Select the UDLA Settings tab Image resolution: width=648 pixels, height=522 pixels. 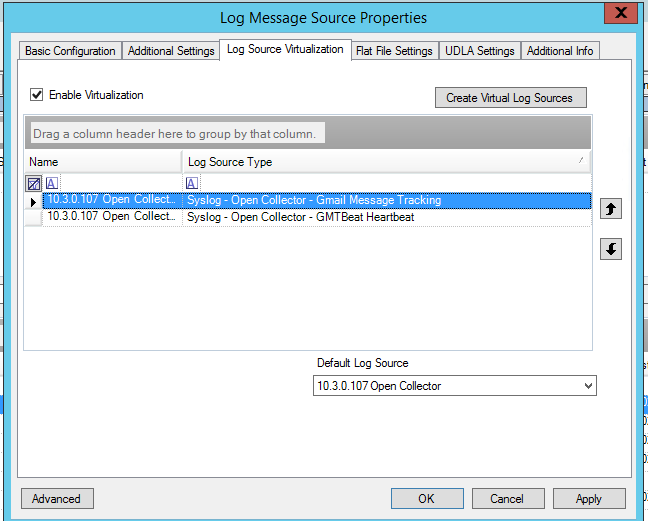coord(479,51)
